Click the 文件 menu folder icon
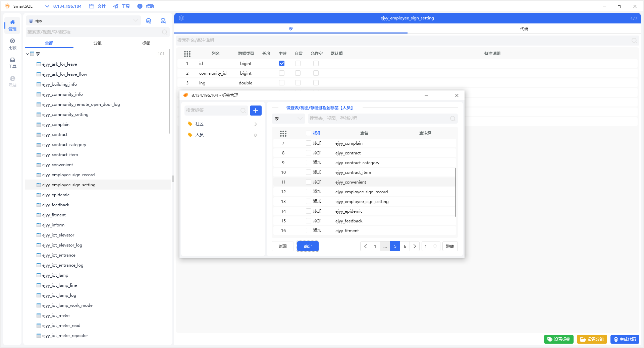Image resolution: width=644 pixels, height=348 pixels. (92, 6)
